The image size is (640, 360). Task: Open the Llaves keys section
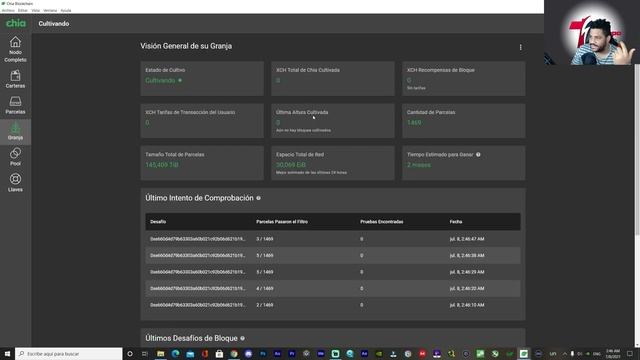15,183
